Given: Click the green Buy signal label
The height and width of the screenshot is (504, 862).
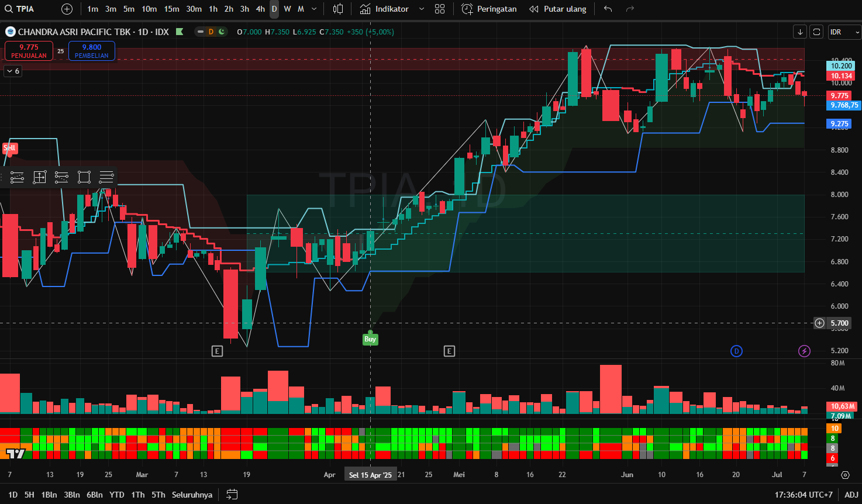Looking at the screenshot, I should (370, 339).
